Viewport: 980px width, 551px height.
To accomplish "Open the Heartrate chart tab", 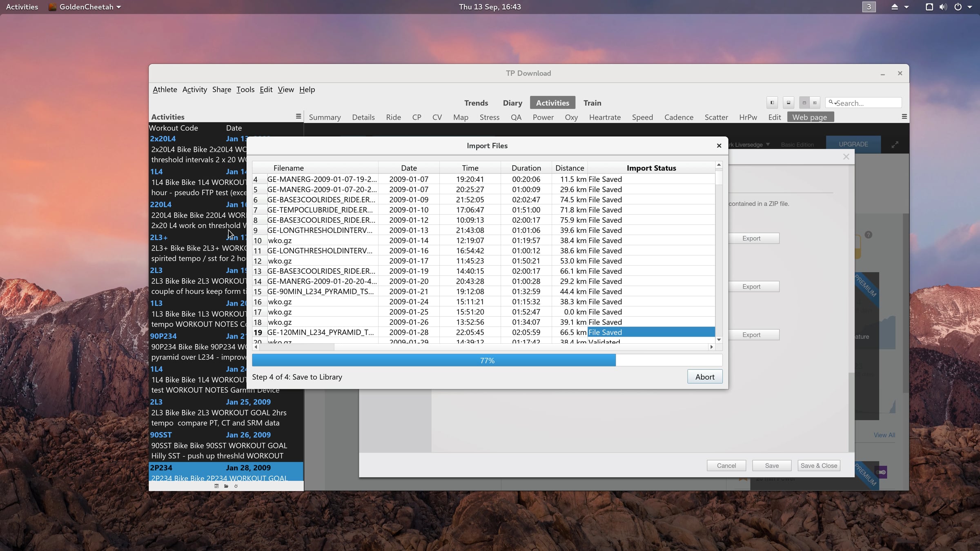I will pos(605,117).
